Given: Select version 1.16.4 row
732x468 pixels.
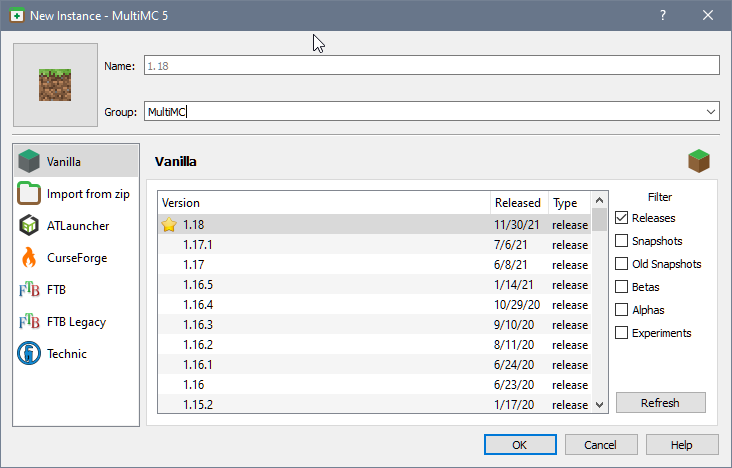Looking at the screenshot, I should click(374, 305).
